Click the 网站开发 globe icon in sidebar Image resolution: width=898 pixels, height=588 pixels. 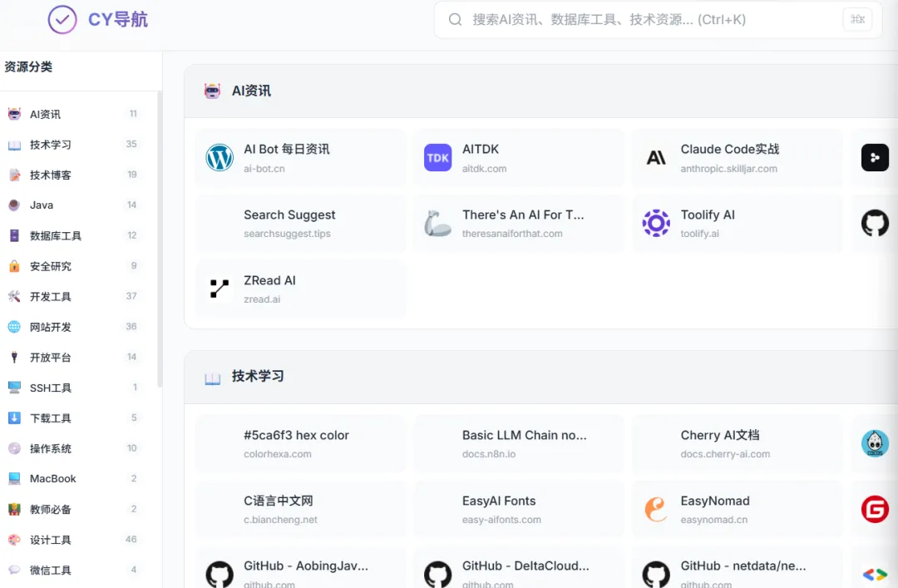(x=14, y=327)
